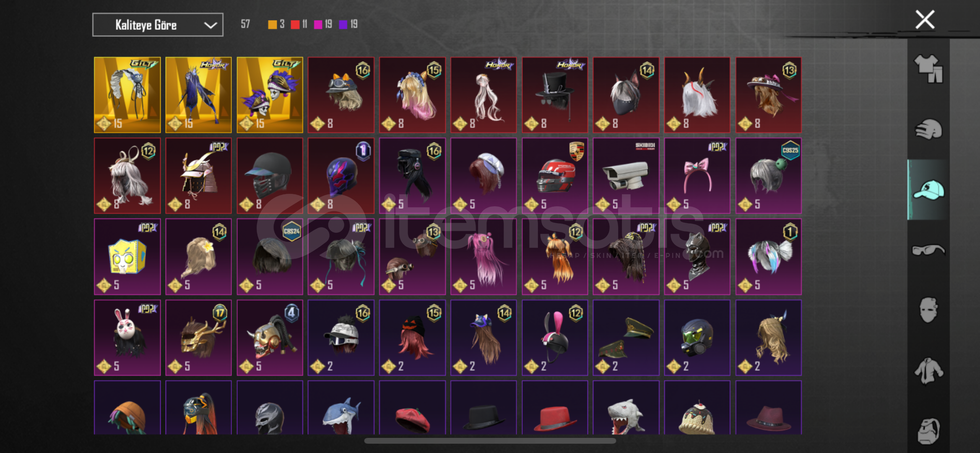This screenshot has width=980, height=453.
Task: Filter by the red quality swatch
Action: [x=295, y=24]
